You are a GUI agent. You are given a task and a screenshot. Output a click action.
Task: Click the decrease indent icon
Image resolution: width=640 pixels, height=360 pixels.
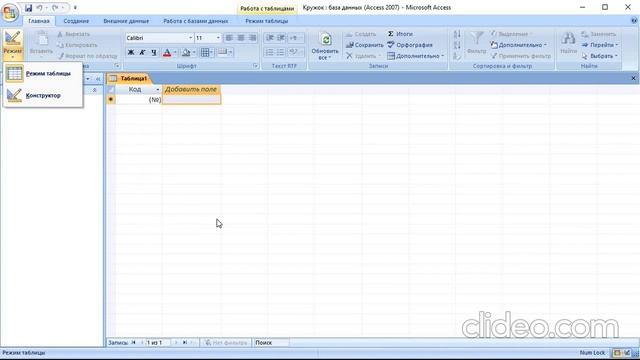tap(269, 38)
